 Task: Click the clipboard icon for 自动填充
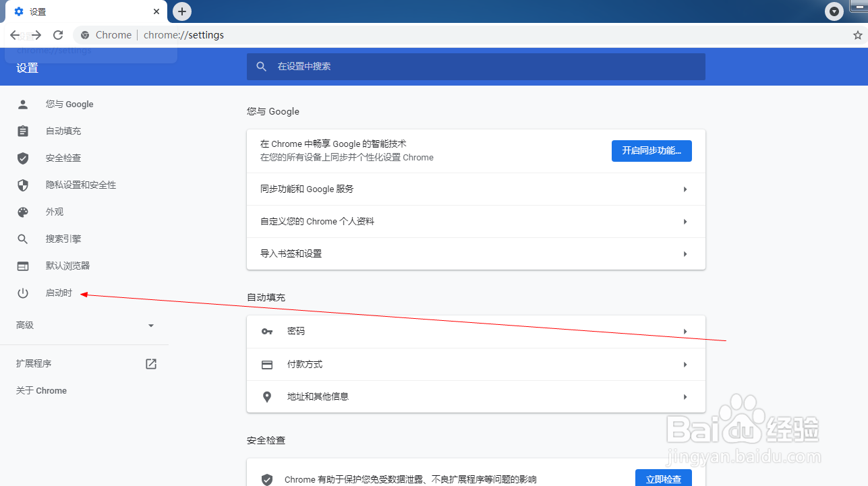click(23, 131)
